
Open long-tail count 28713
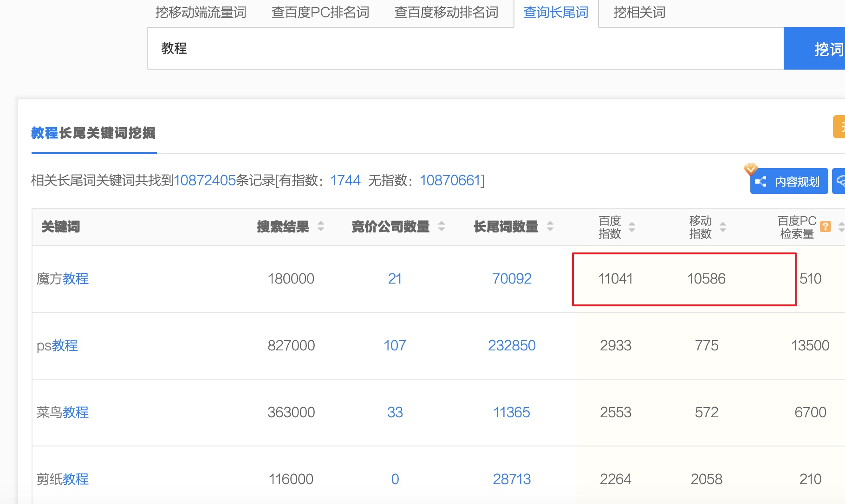pyautogui.click(x=512, y=479)
